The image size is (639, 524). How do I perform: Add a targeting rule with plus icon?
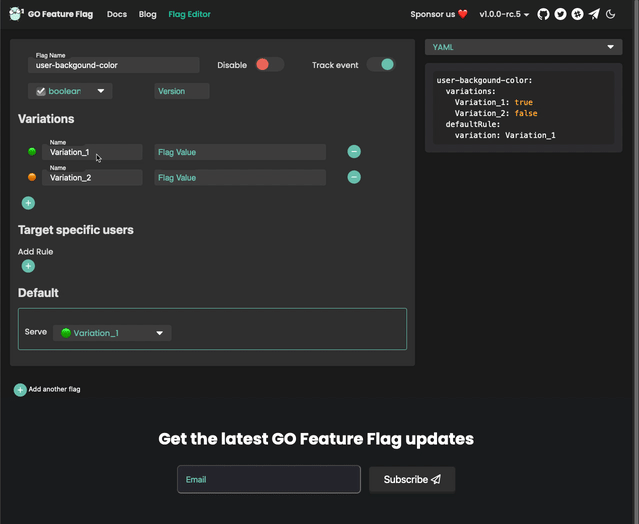click(x=28, y=266)
